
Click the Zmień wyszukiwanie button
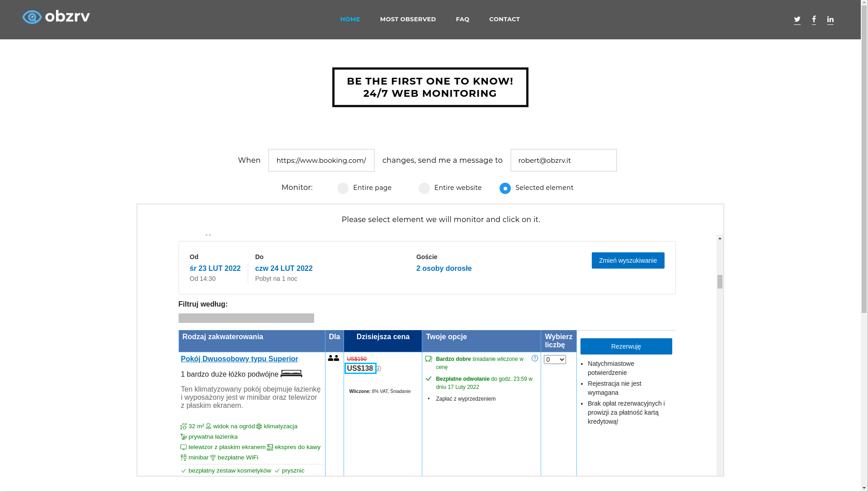(628, 260)
